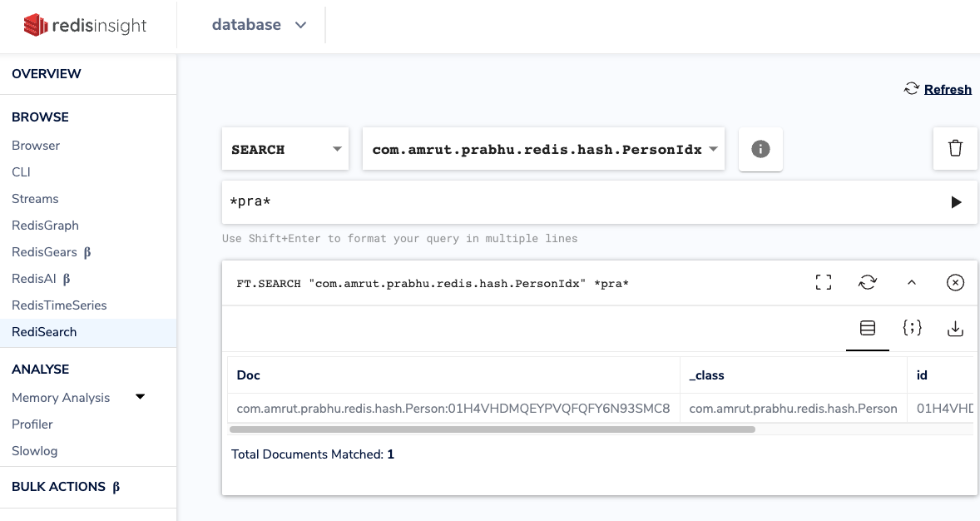Screen dimensions: 980x521
Task: Click the RedisInsight logo
Action: point(85,25)
